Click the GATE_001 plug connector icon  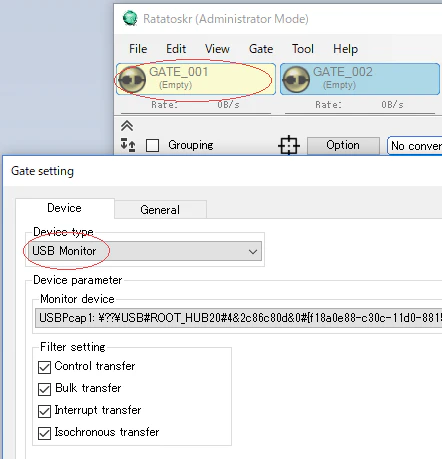point(132,79)
